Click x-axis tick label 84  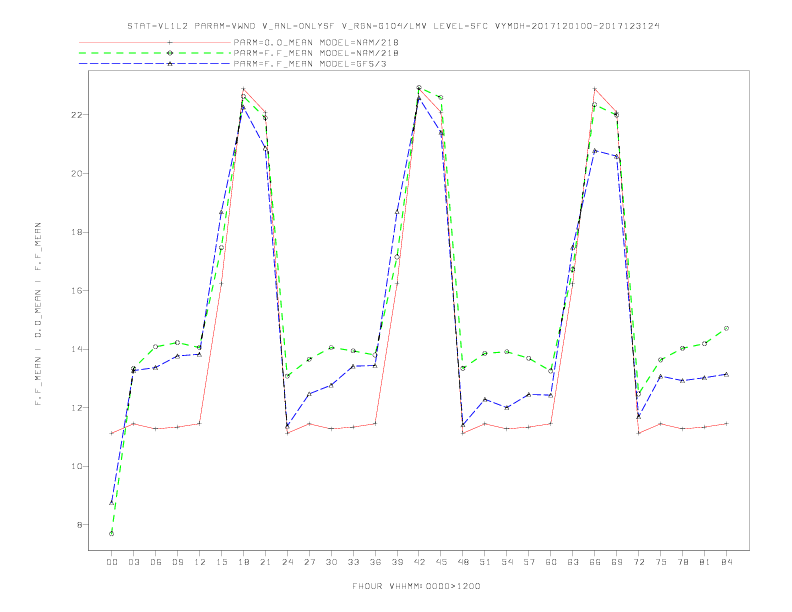(726, 562)
